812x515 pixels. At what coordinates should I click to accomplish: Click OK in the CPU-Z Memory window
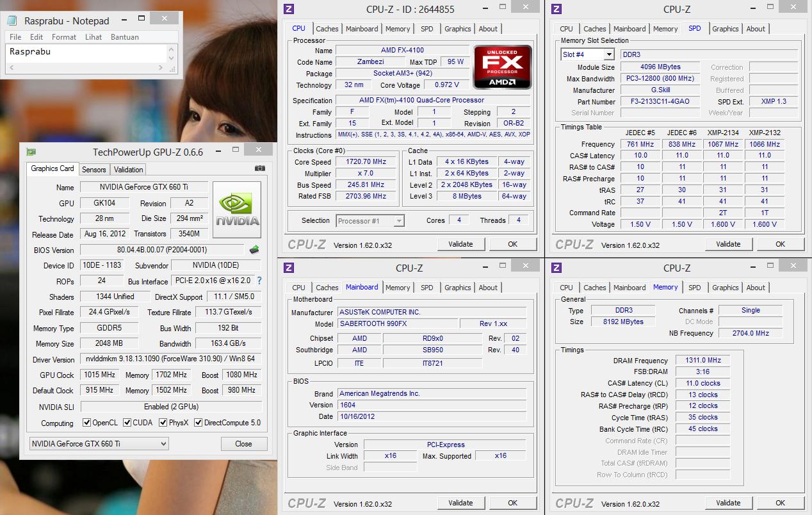tap(780, 503)
